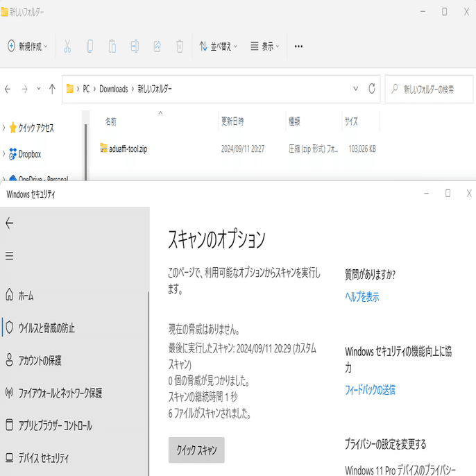Click the navigation pane scrollbar in Explorer
This screenshot has height=476, width=476.
coord(85,152)
